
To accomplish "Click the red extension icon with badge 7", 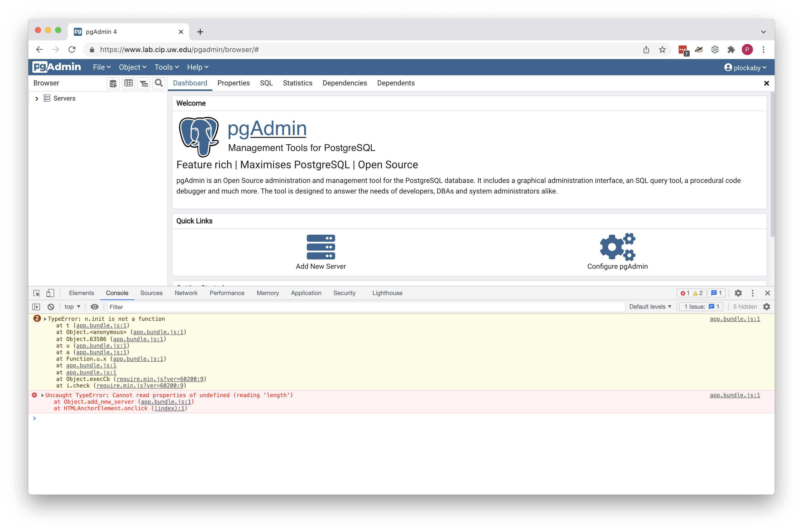I will (683, 50).
